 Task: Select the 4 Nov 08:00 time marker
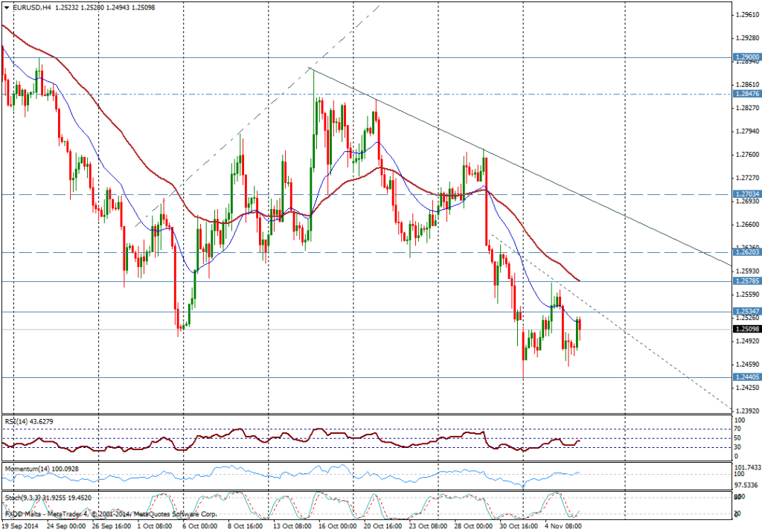click(563, 525)
